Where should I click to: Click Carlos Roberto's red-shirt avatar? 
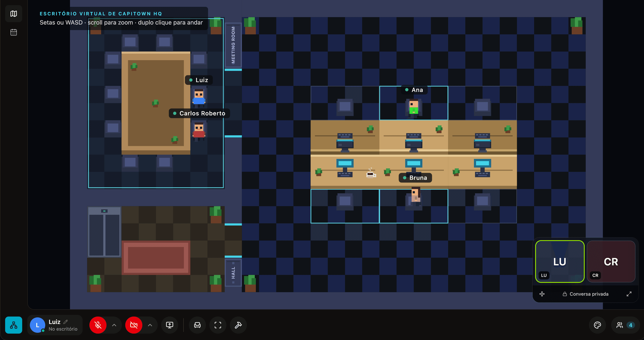199,131
